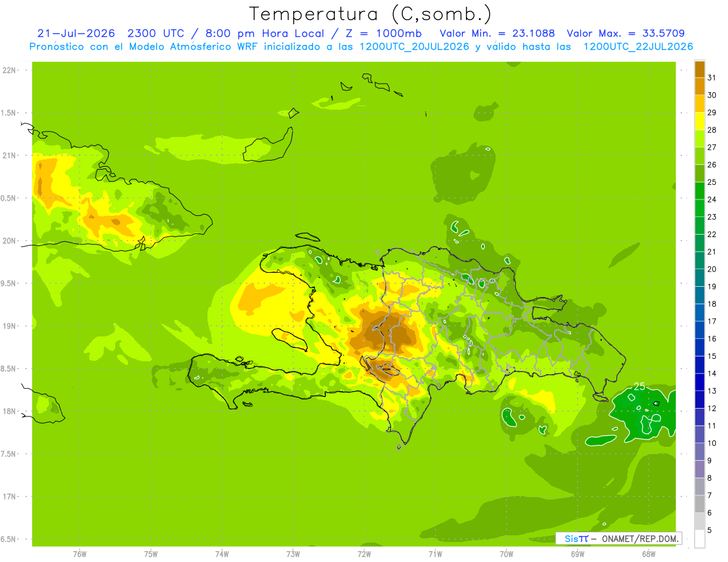Click the '21N' latitude axis label

[8, 156]
